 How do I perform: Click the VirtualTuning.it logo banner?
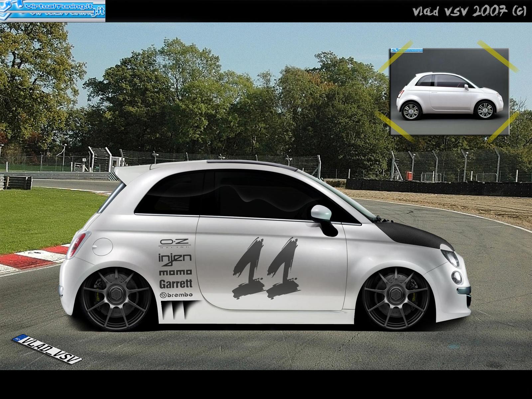(x=53, y=11)
